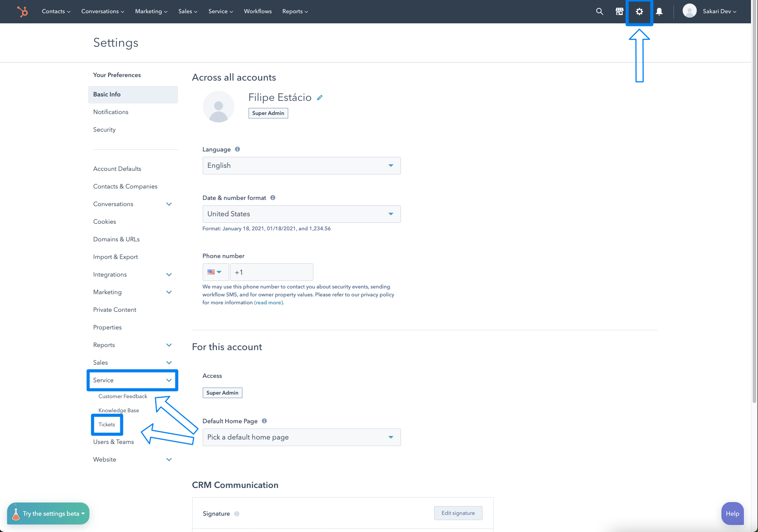Open Private Content settings
This screenshot has height=532, width=758.
pos(115,310)
